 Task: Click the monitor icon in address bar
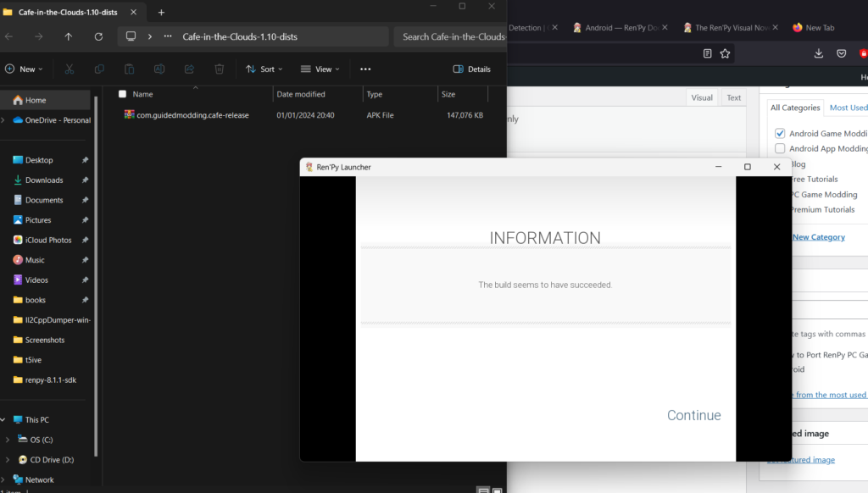coord(131,36)
